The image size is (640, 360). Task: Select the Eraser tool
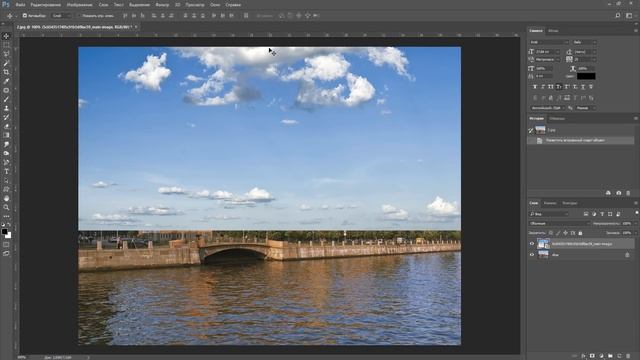(x=6, y=126)
